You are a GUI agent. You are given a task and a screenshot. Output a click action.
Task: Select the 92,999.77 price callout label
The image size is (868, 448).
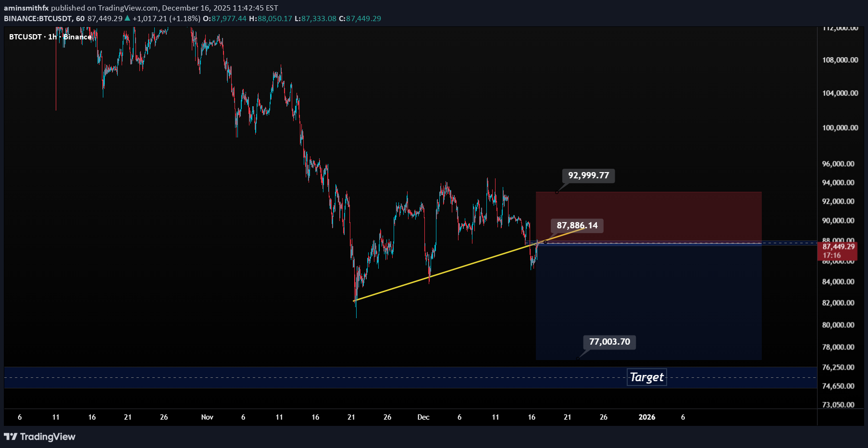coord(587,175)
